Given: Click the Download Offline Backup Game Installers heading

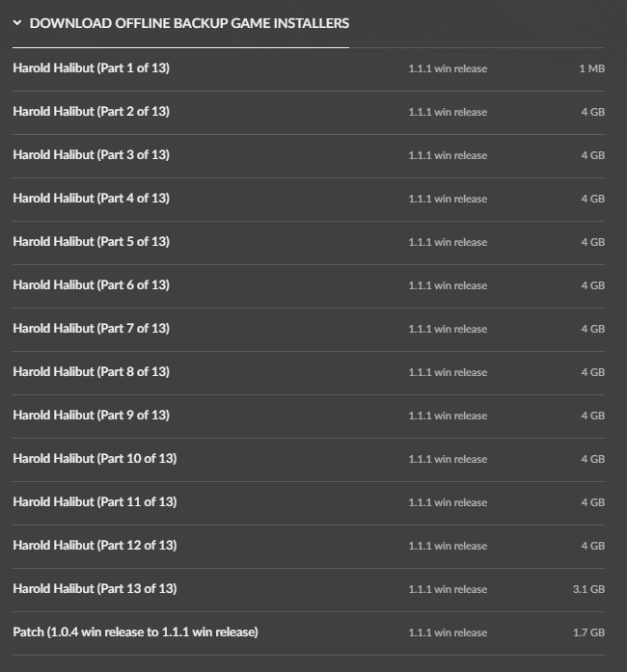Looking at the screenshot, I should click(189, 23).
